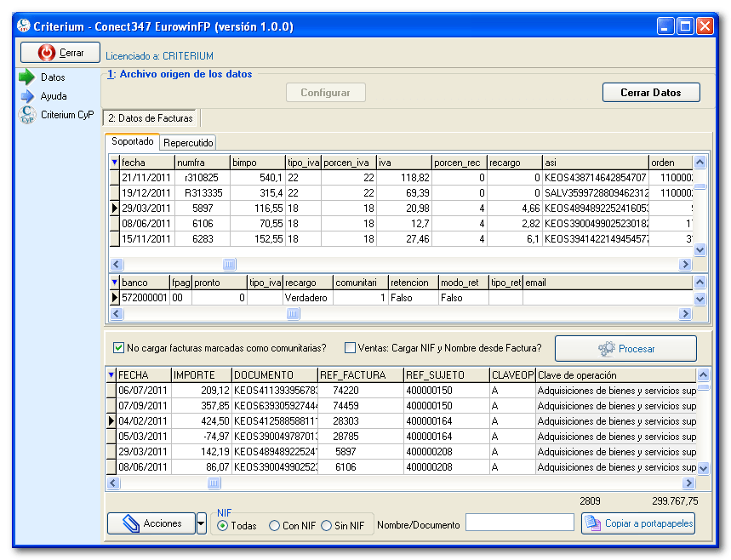This screenshot has height=560, width=731.
Task: Click the REF_SUJETO column header
Action: pyautogui.click(x=446, y=374)
